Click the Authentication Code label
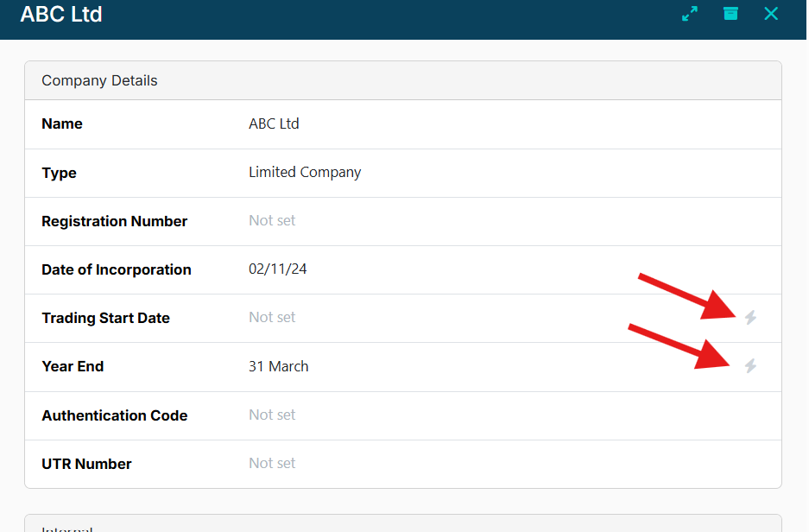The image size is (809, 532). click(115, 416)
